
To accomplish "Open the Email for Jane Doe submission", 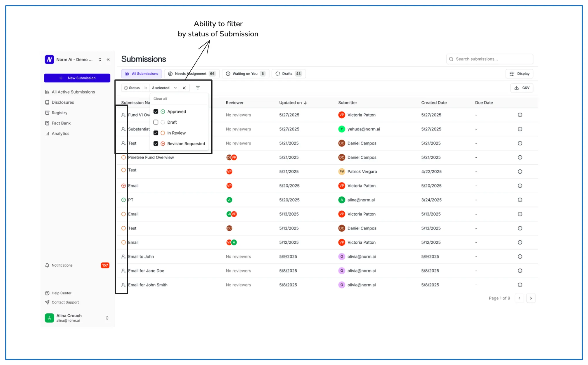I will tap(146, 271).
